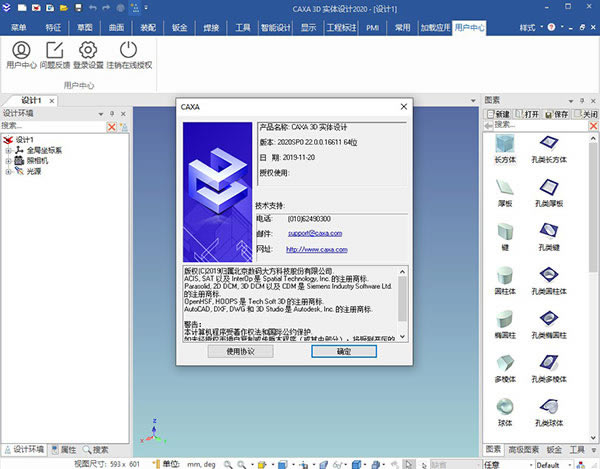The width and height of the screenshot is (600, 469).
Task: Expand the 全局坐标系 tree node
Action: pos(7,150)
